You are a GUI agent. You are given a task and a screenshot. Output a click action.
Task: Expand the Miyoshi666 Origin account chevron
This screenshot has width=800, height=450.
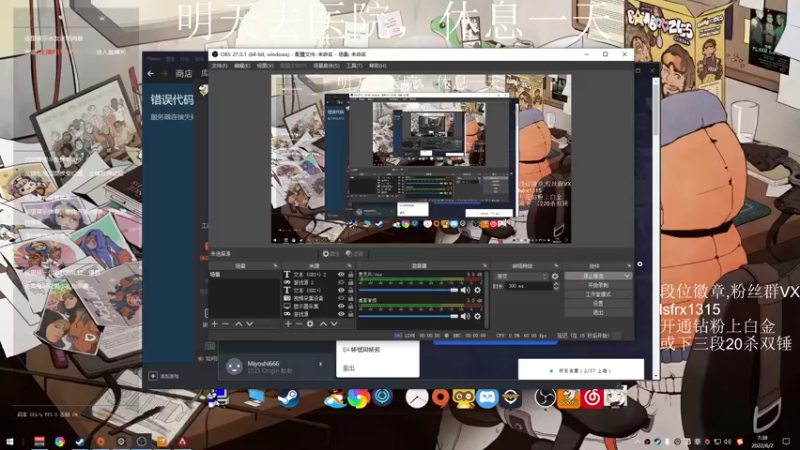(320, 364)
